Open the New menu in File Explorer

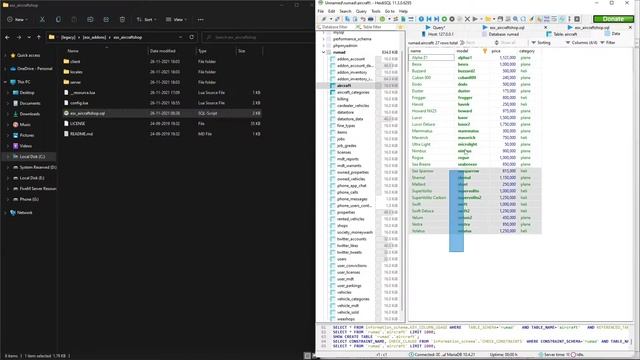coord(18,20)
